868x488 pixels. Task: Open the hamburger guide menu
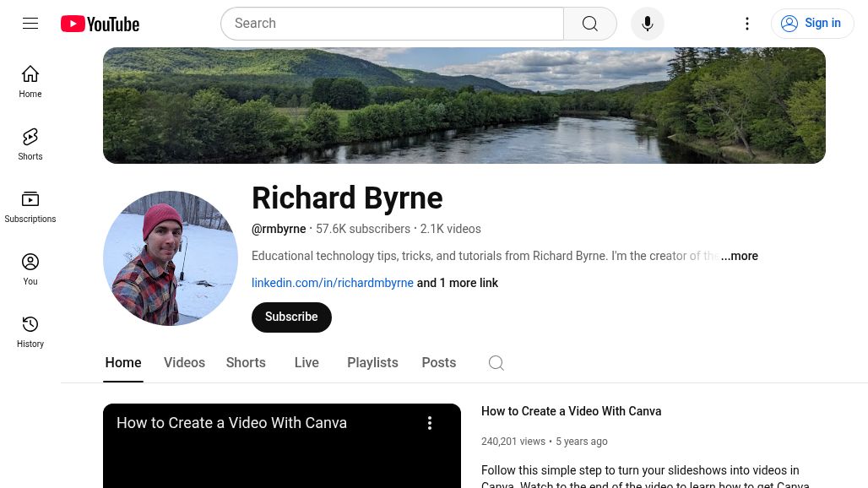pos(30,24)
